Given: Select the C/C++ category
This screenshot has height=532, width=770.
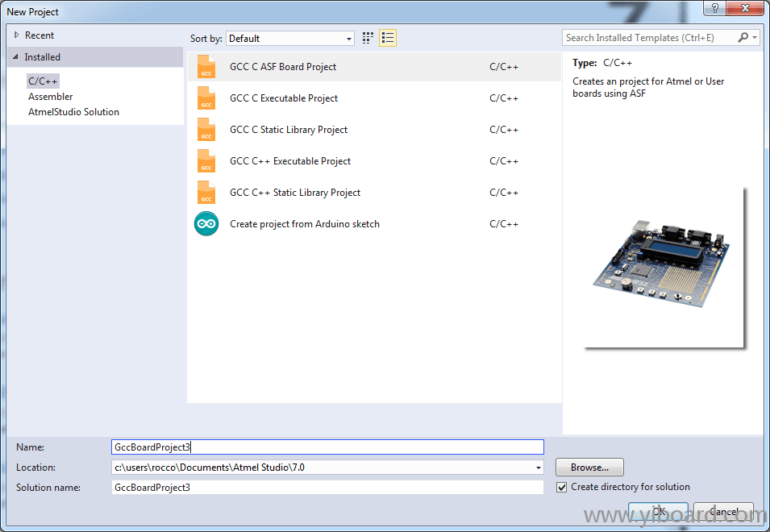Looking at the screenshot, I should point(43,81).
